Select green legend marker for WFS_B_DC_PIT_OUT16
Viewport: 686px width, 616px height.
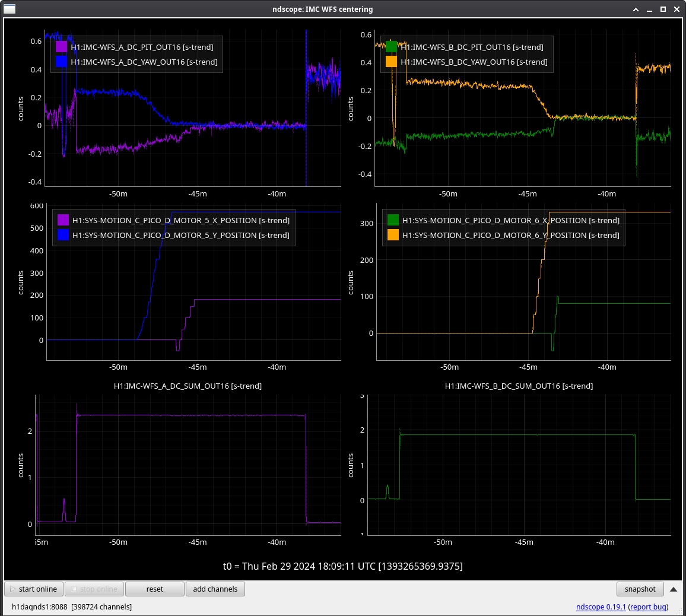392,47
